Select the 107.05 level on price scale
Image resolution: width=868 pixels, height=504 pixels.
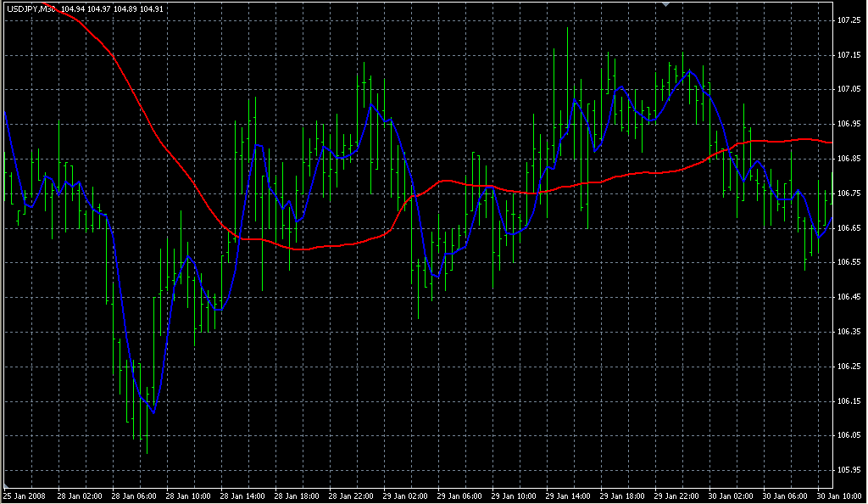(x=849, y=89)
